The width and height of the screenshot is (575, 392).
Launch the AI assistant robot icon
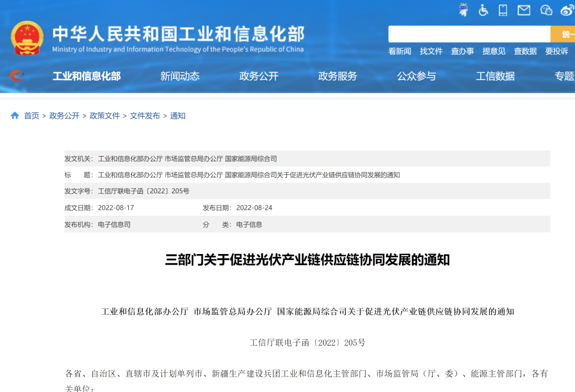click(x=463, y=10)
